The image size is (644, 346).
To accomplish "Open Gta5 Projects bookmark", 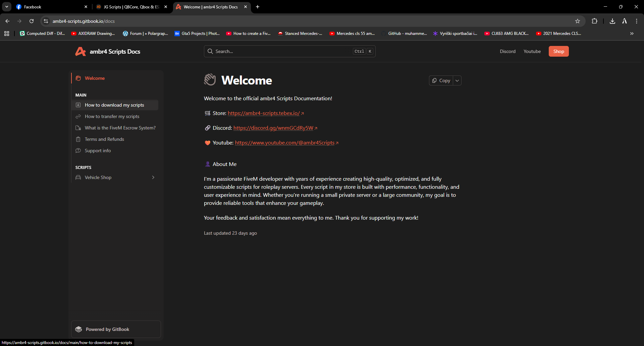I will pos(197,34).
